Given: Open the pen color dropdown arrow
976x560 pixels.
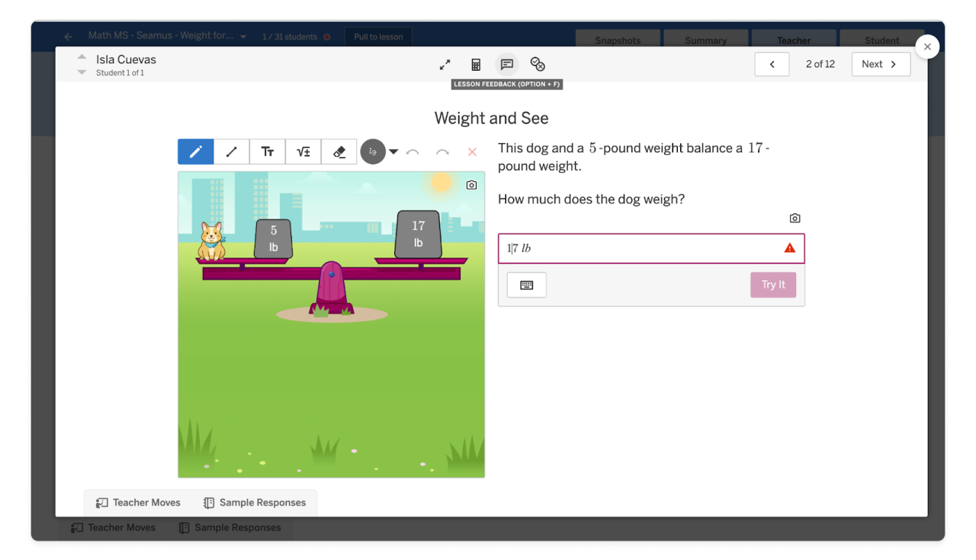Looking at the screenshot, I should (393, 152).
